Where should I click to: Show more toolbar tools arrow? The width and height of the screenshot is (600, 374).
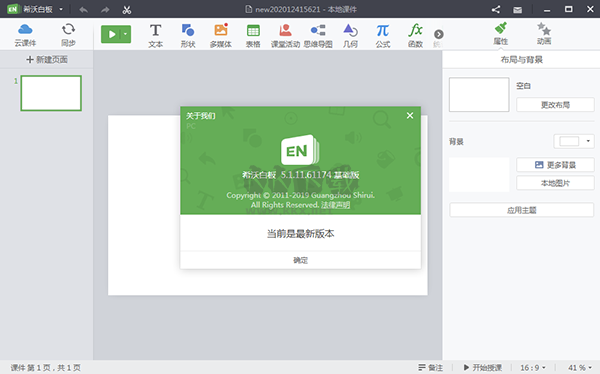click(x=439, y=34)
